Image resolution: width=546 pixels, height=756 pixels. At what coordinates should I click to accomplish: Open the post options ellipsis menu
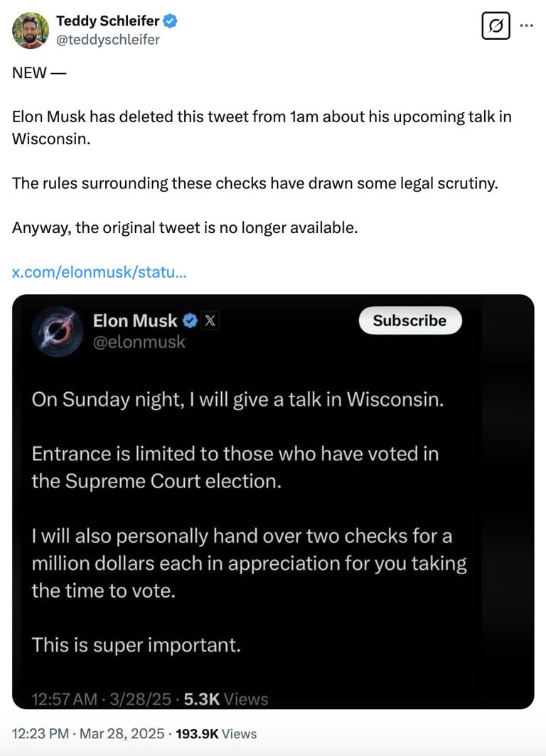[528, 24]
